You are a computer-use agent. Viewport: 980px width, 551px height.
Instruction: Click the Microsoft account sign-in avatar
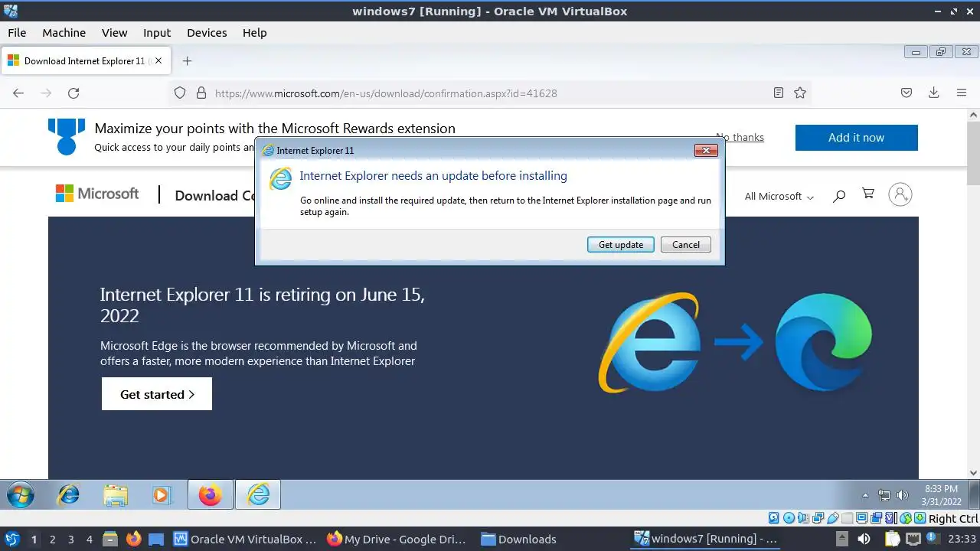(x=900, y=194)
